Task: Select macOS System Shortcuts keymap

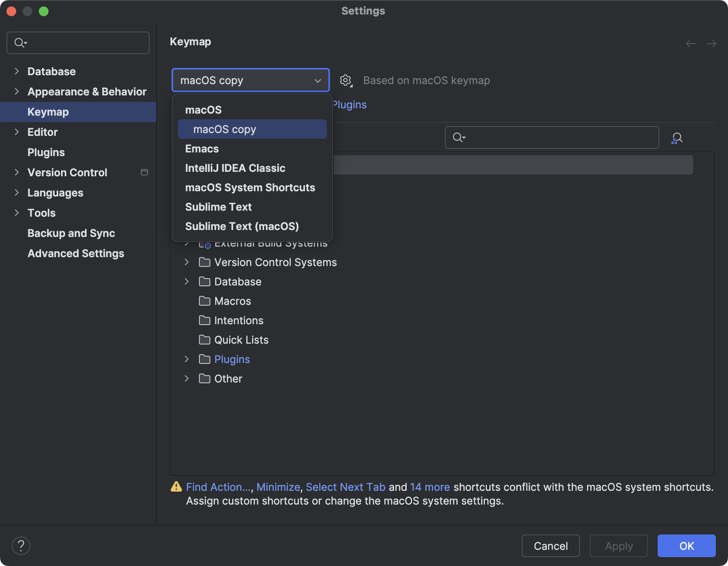Action: coord(250,187)
